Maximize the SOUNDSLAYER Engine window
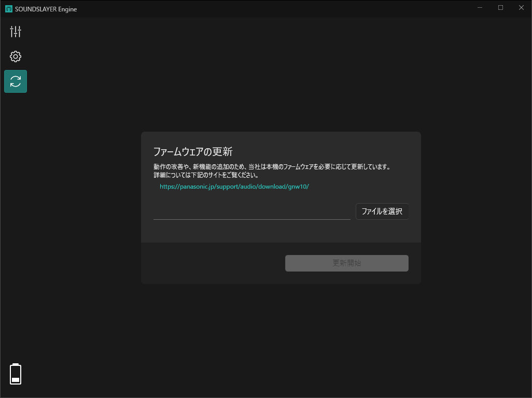Image resolution: width=532 pixels, height=398 pixels. coord(500,8)
